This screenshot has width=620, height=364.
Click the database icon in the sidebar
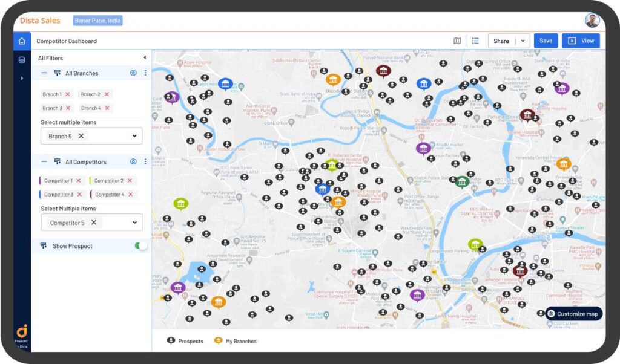coord(22,59)
